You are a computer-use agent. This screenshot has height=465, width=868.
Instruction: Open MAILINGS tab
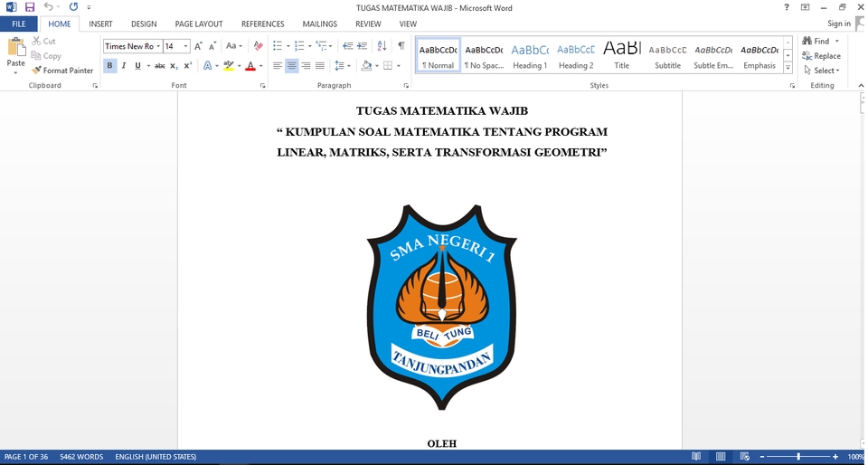point(320,24)
